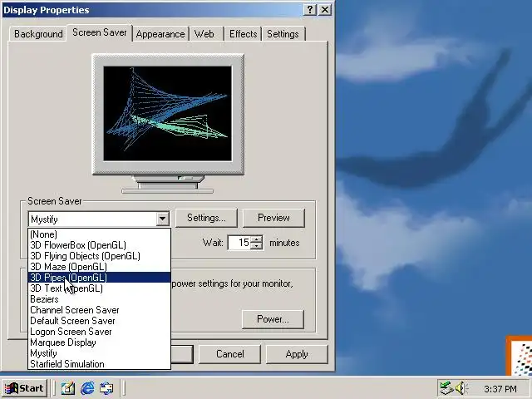Open the Power... settings button
Viewport: 532px width, 399px height.
(x=273, y=319)
